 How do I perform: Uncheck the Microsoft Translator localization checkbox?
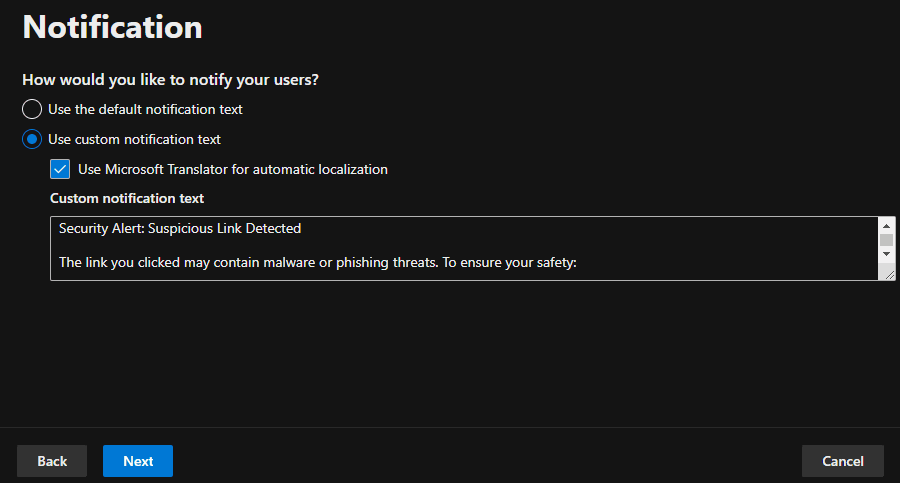click(x=60, y=169)
